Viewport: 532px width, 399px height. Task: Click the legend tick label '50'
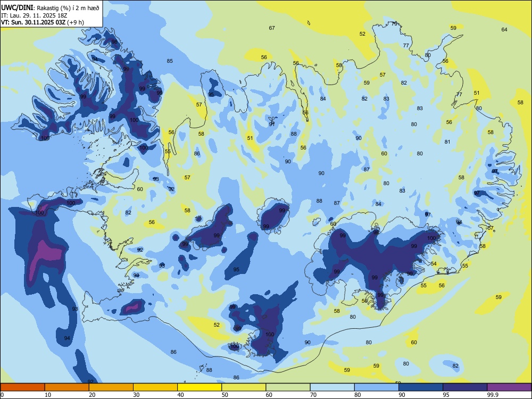[225, 395]
